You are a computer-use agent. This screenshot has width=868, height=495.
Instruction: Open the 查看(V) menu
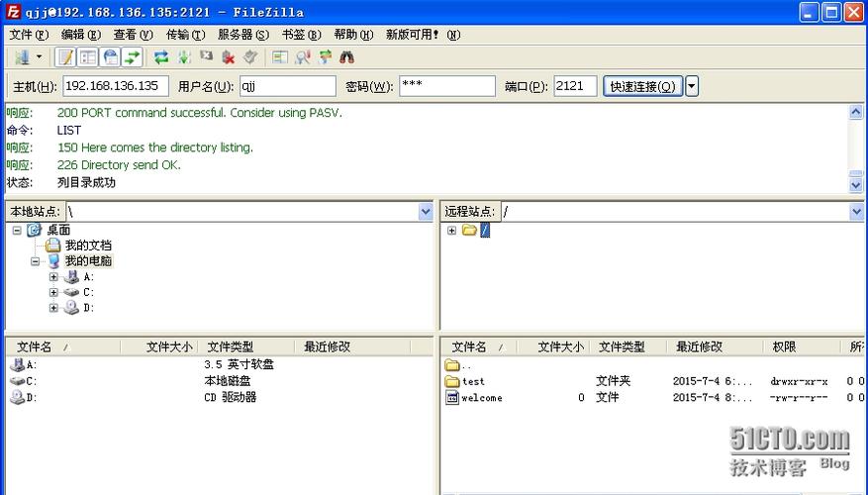point(133,35)
